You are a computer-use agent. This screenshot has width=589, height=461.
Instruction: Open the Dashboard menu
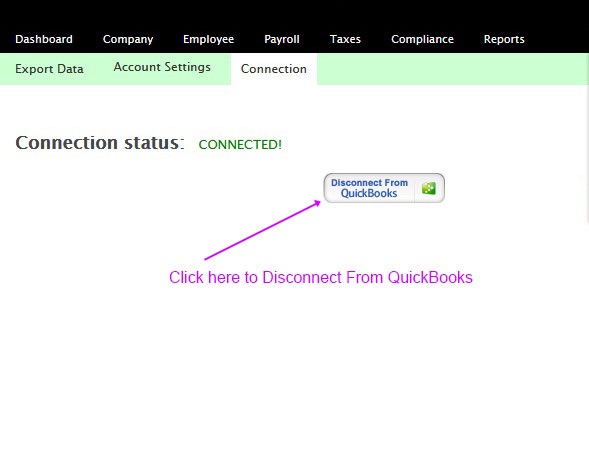(x=44, y=39)
